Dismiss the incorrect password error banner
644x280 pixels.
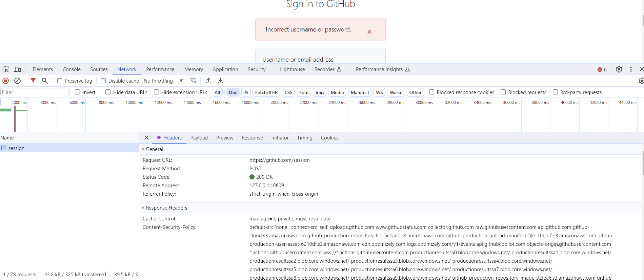coord(369,32)
